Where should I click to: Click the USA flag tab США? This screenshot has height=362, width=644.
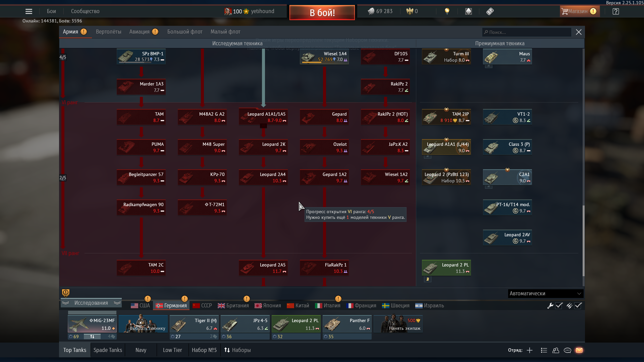click(x=141, y=306)
